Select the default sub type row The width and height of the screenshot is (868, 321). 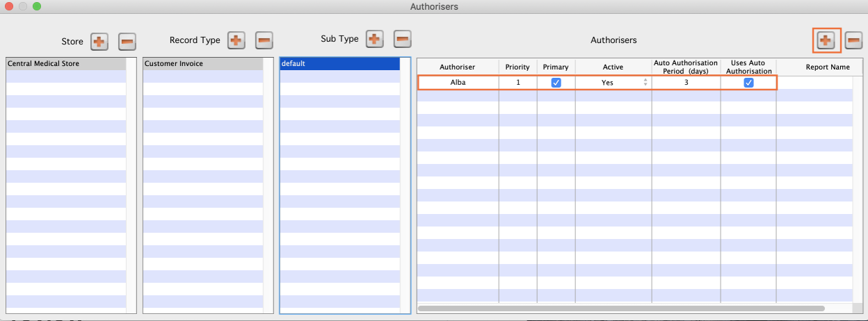click(x=339, y=64)
